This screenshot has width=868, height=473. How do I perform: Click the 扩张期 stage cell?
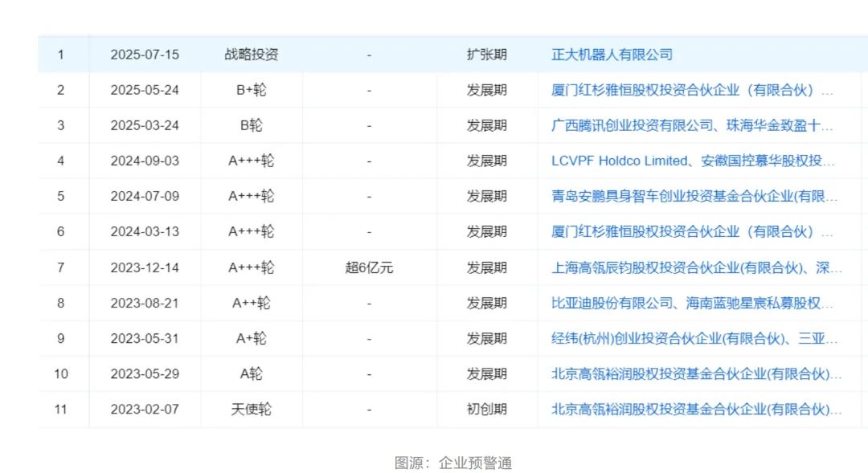click(x=486, y=55)
